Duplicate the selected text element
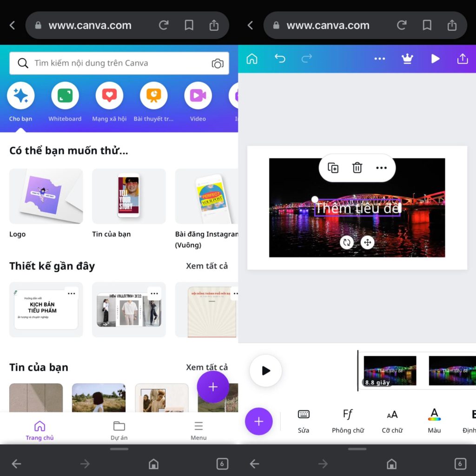Viewport: 476px width, 476px height. (333, 168)
